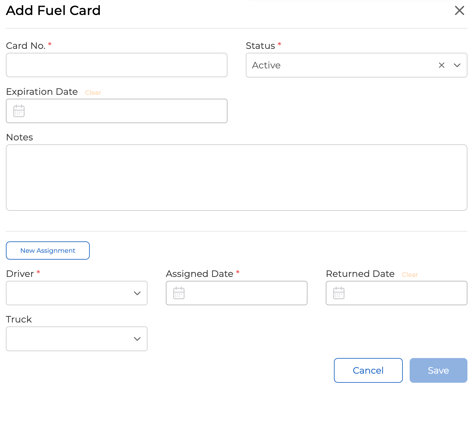Click the Assigned Date input field
The width and height of the screenshot is (472, 445).
tap(237, 293)
